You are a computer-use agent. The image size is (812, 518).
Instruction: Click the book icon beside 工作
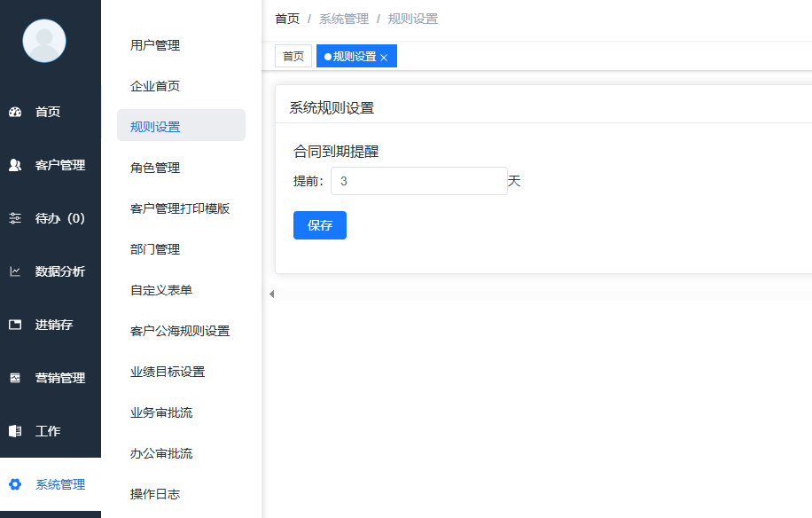click(15, 431)
